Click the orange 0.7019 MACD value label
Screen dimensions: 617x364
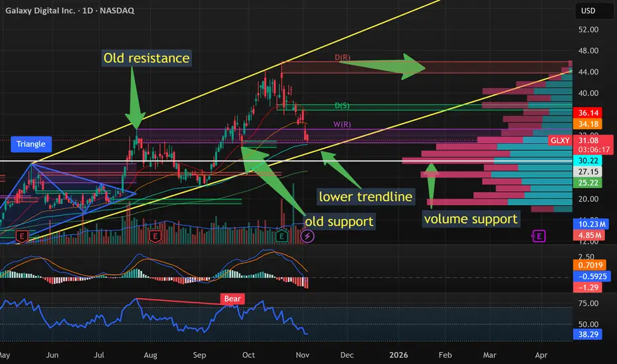pyautogui.click(x=590, y=265)
